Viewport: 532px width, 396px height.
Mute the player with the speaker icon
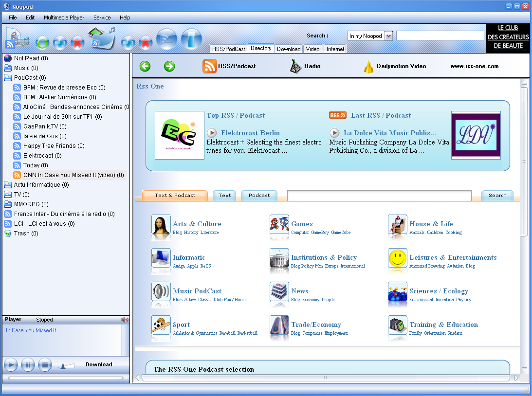tap(125, 320)
